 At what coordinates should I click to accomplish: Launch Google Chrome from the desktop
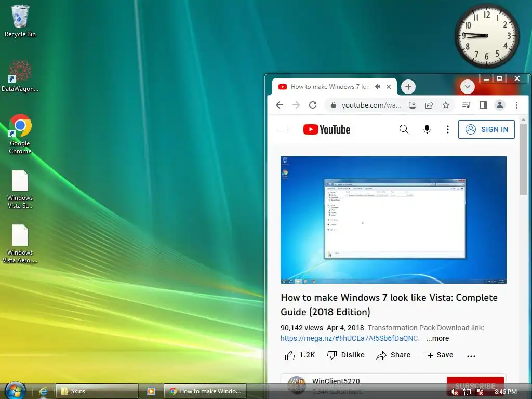20,134
